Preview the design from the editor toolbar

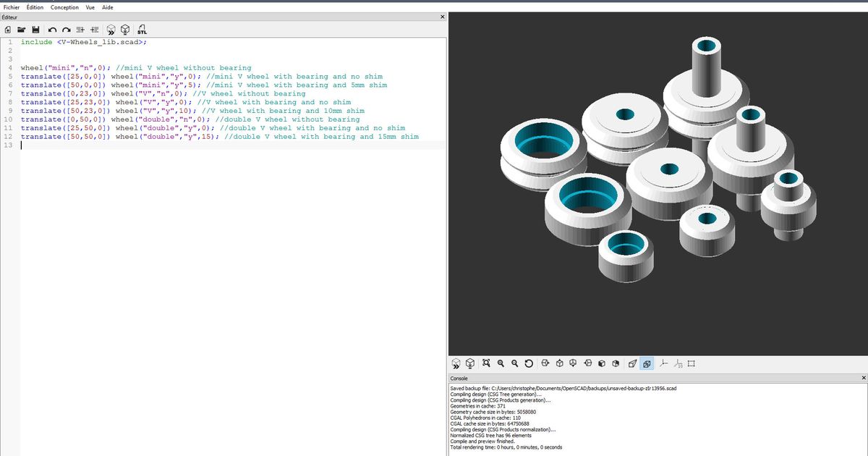click(x=110, y=30)
